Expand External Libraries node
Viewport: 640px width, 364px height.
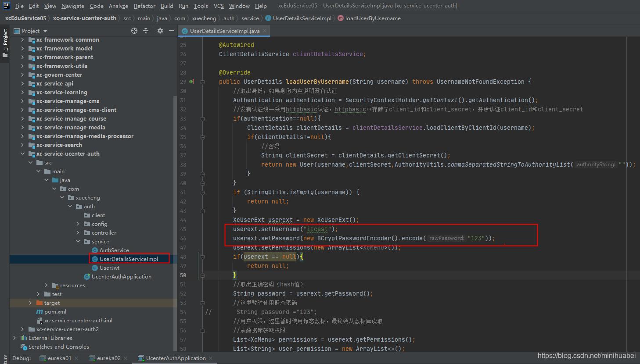point(14,338)
